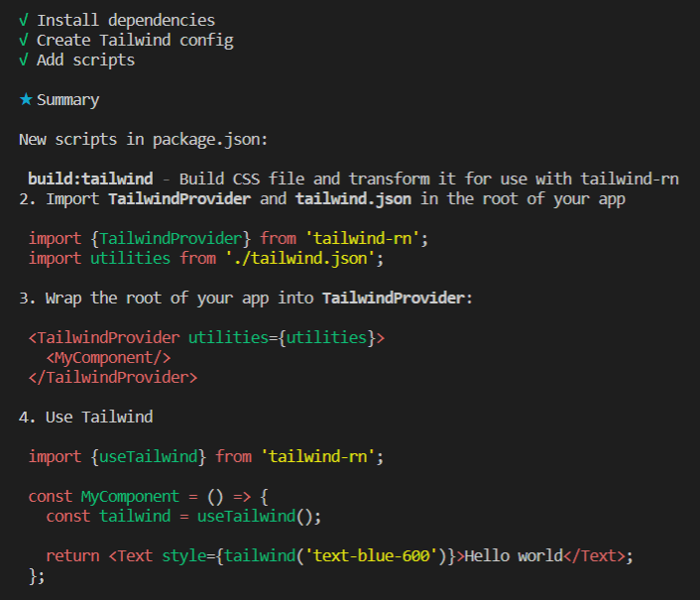Click the Hello world text
The image size is (700, 600).
[514, 556]
